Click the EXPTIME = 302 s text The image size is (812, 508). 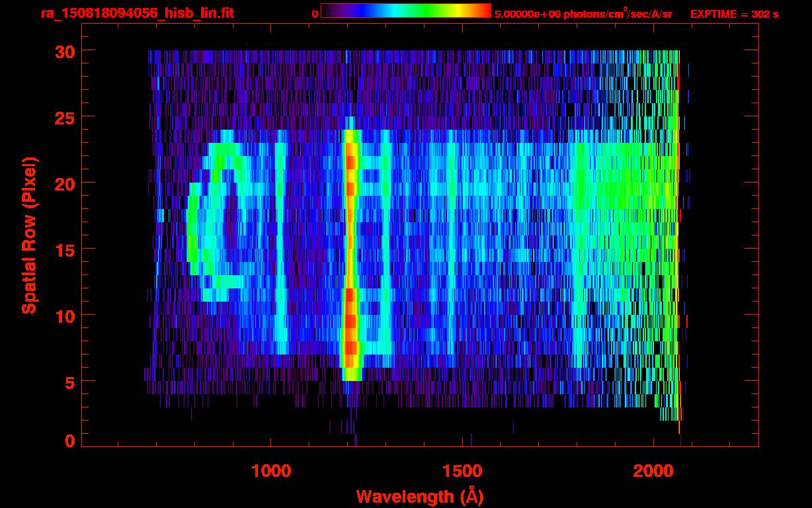point(734,14)
